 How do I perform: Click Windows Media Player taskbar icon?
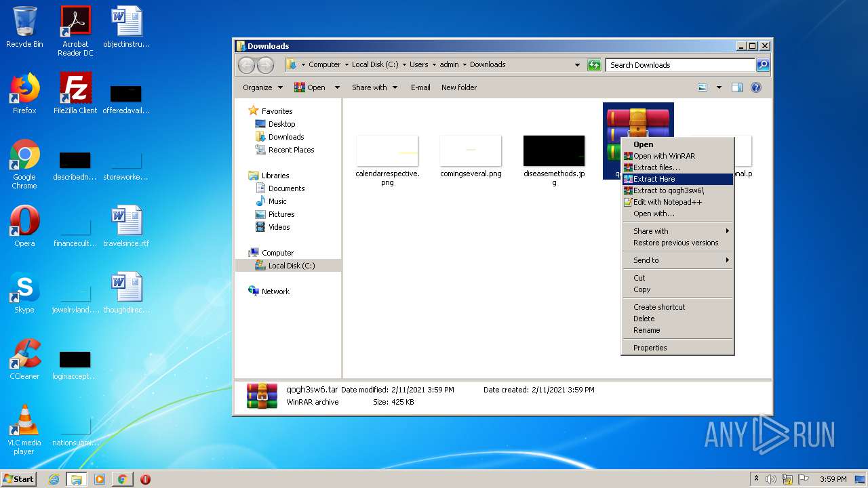100,479
